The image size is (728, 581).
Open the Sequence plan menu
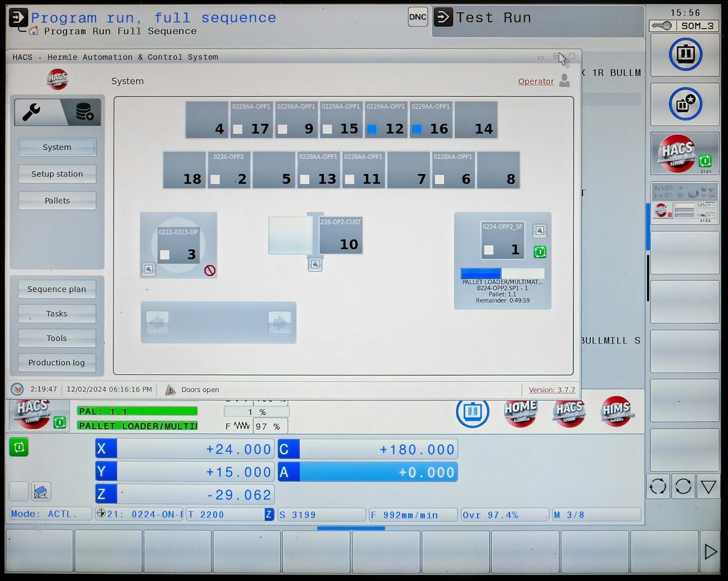point(57,289)
